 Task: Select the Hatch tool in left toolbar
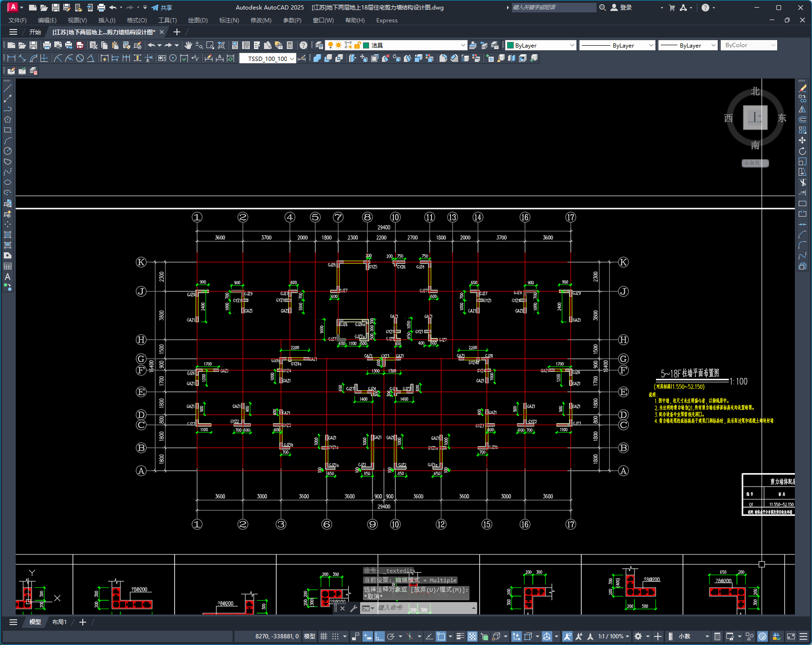pyautogui.click(x=8, y=235)
